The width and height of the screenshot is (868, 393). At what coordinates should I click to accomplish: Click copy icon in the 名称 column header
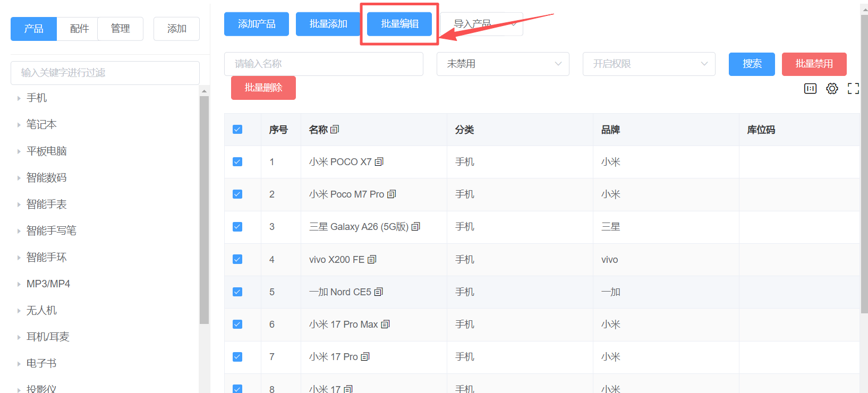click(x=335, y=130)
